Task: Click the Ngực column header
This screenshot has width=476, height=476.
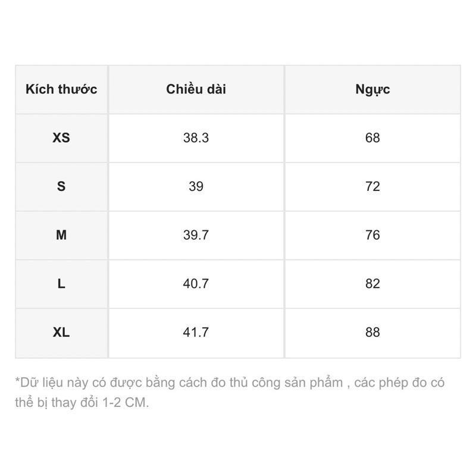Action: [372, 90]
